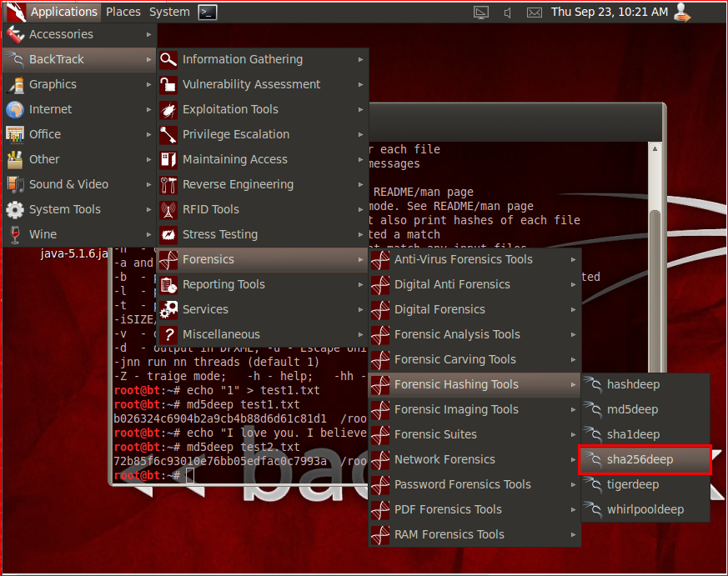The image size is (728, 576).
Task: Click the terminal prompt cursor line
Action: 153,476
